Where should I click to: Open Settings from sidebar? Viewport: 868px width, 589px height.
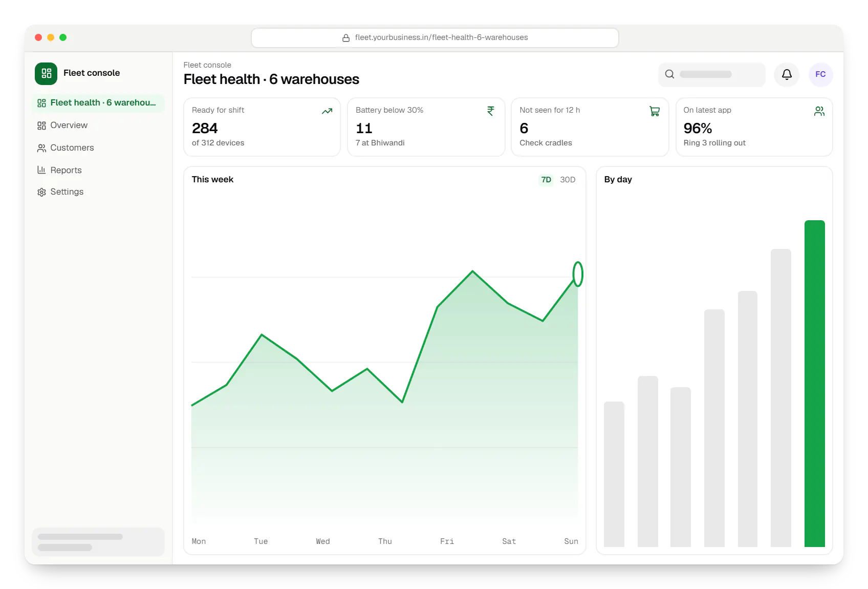coord(98,192)
